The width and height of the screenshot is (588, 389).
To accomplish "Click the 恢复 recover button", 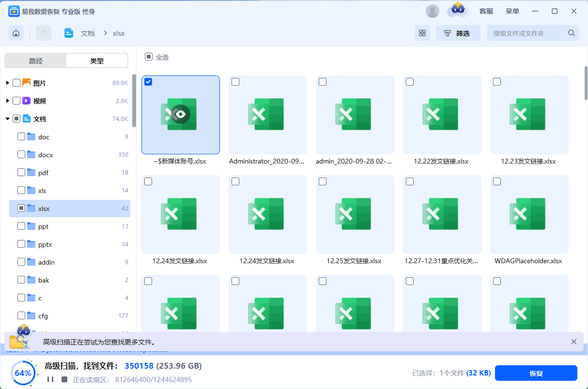I will pyautogui.click(x=536, y=373).
